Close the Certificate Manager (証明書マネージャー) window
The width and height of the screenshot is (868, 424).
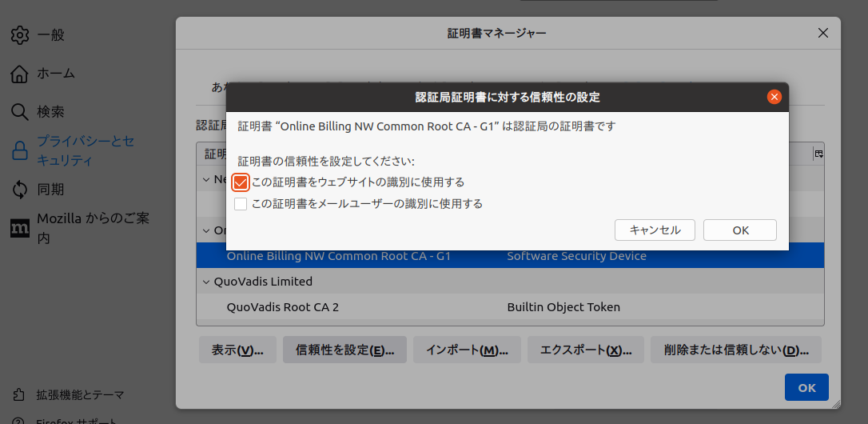pyautogui.click(x=823, y=34)
